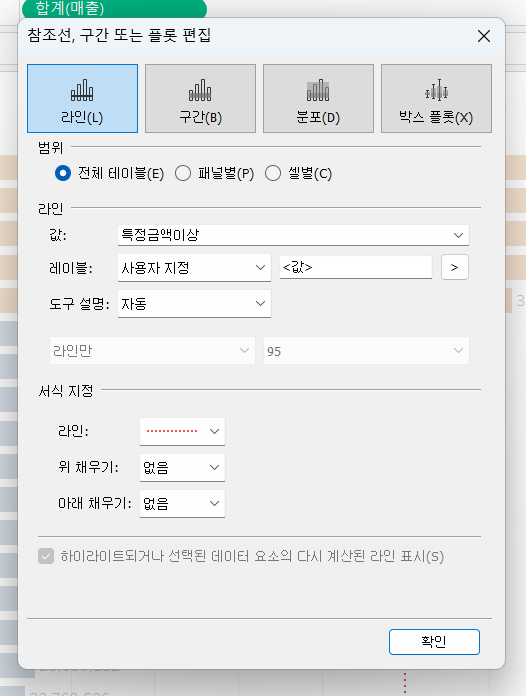526x696 pixels.
Task: Select the 구간(B) band type
Action: click(200, 98)
